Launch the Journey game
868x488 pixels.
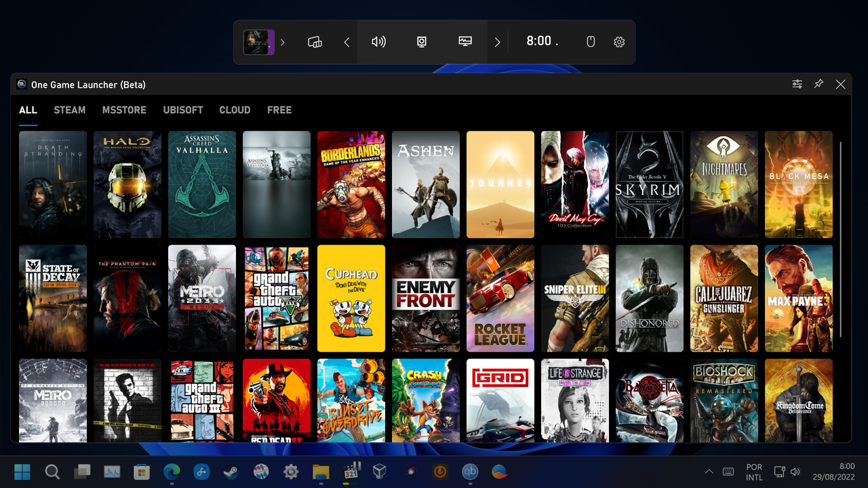[x=500, y=184]
